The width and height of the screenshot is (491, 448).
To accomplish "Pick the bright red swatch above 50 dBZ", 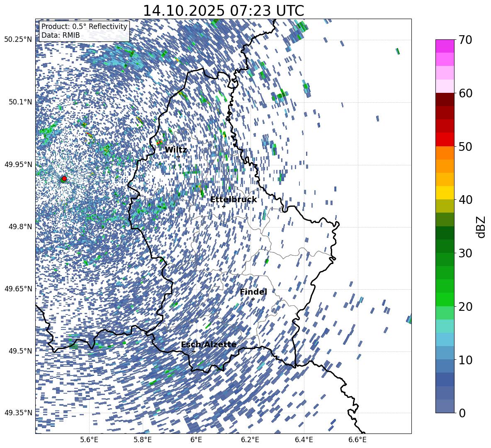I will coord(445,139).
